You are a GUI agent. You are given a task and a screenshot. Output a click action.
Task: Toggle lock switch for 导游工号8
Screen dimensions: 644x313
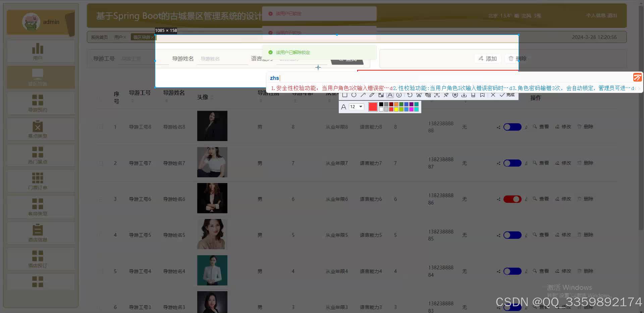point(512,127)
